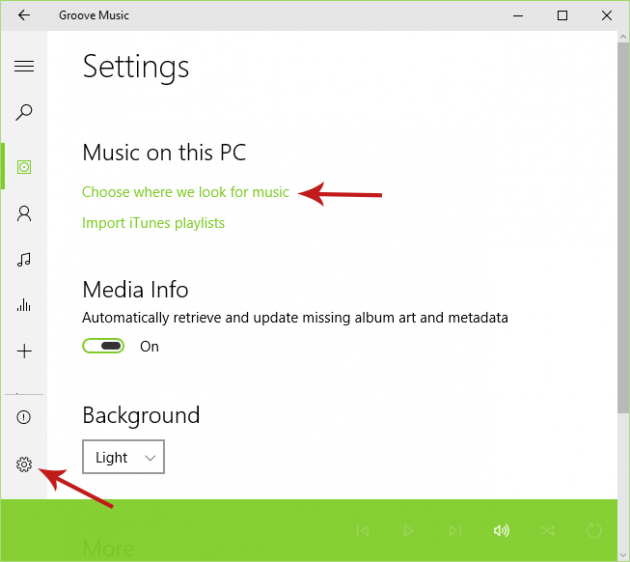Toggle shuffle in the playback bar

click(x=548, y=530)
